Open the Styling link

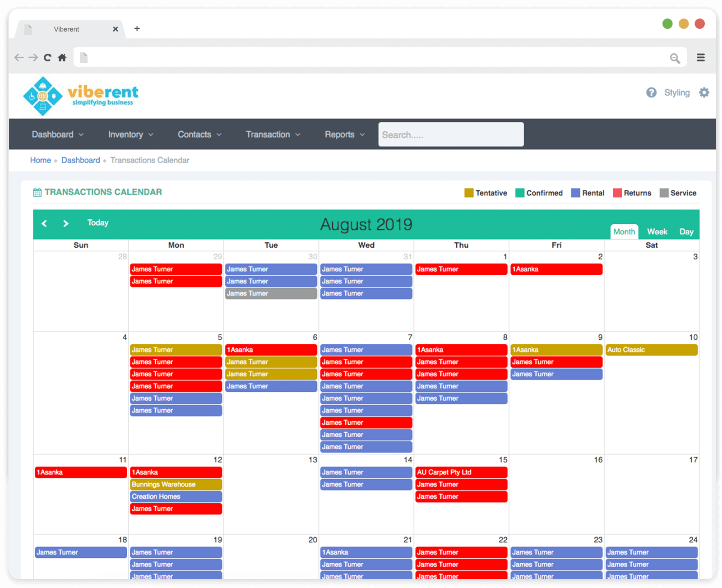click(x=677, y=93)
